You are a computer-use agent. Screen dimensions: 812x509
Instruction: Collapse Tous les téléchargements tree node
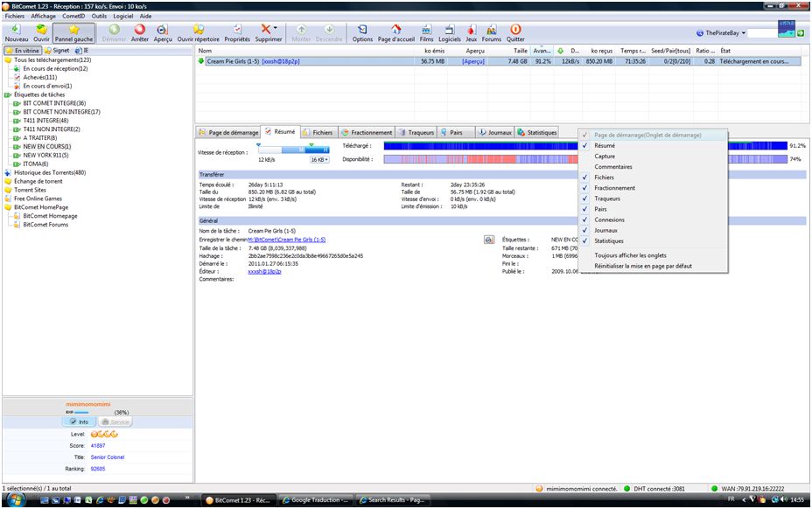[8, 60]
